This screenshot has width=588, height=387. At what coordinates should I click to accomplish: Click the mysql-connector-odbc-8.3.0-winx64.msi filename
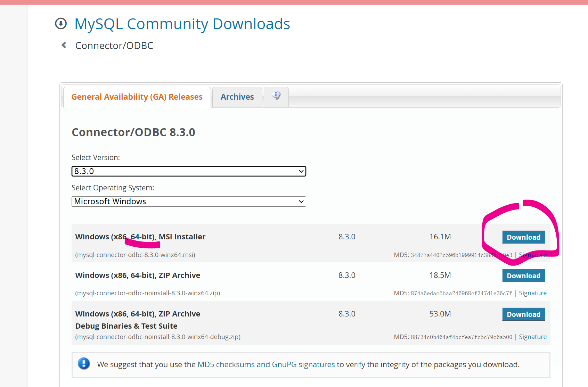tap(136, 255)
